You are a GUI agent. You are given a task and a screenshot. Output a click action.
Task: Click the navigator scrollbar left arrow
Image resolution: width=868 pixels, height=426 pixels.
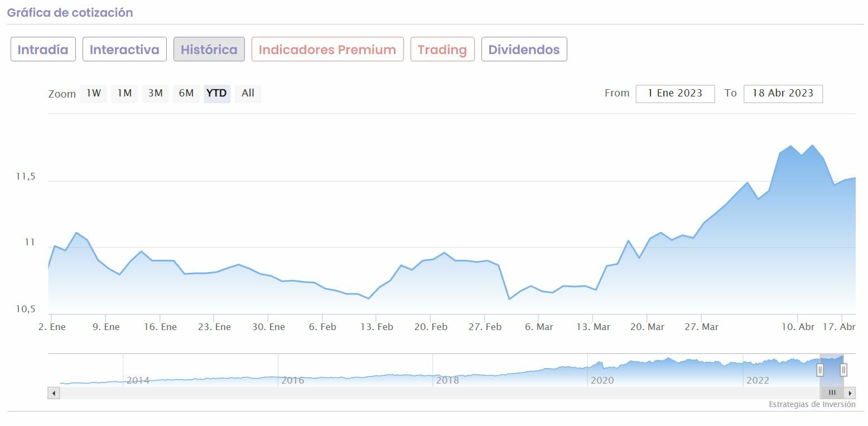54,393
